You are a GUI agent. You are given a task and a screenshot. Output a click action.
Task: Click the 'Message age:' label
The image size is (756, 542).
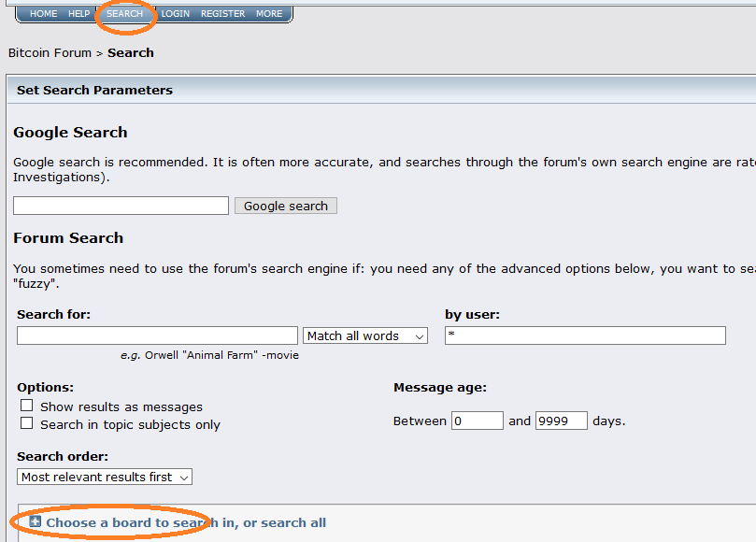click(440, 387)
